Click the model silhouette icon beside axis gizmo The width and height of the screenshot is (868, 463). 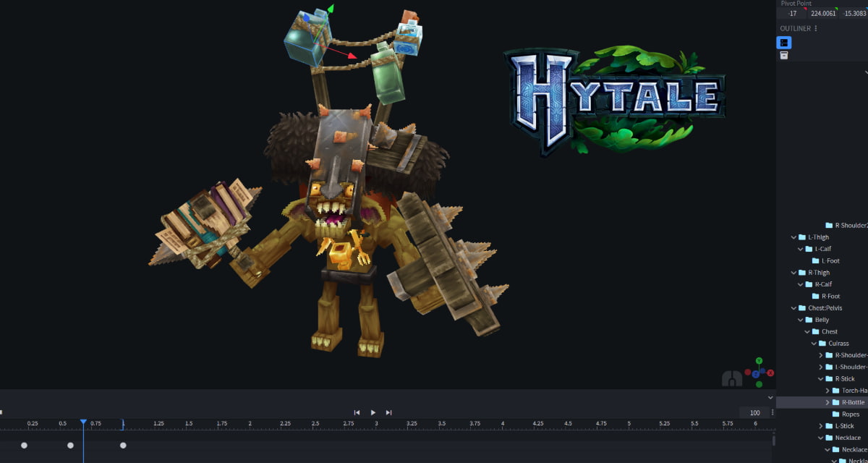pyautogui.click(x=732, y=379)
